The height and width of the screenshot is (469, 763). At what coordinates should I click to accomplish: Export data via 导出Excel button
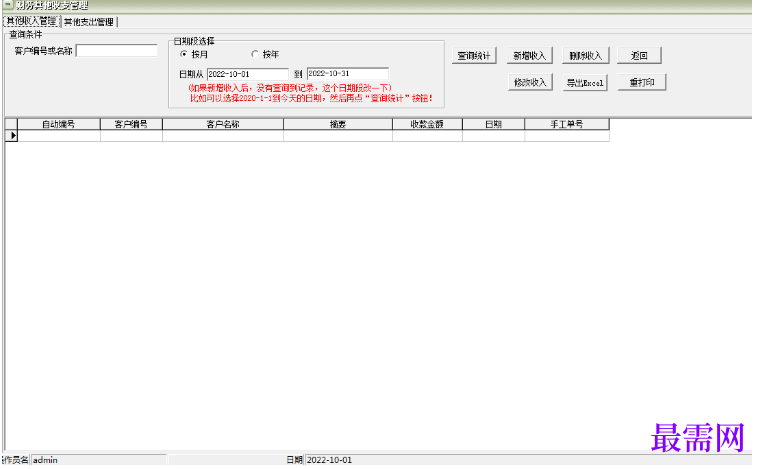[585, 83]
